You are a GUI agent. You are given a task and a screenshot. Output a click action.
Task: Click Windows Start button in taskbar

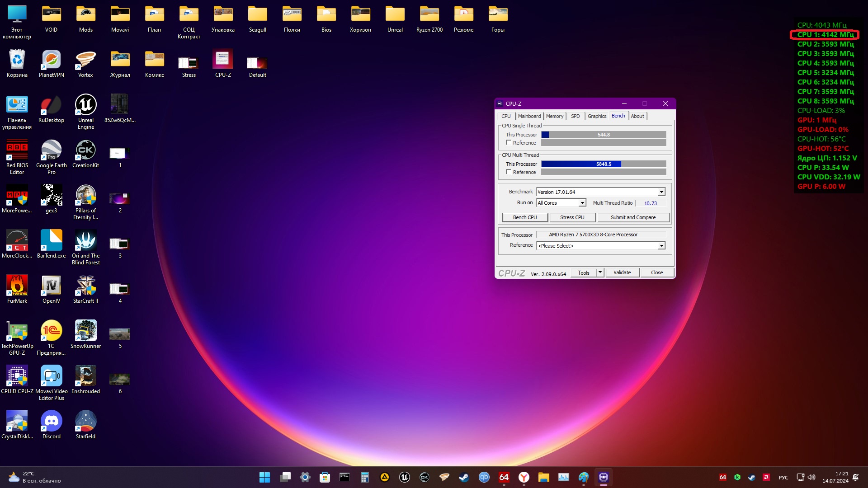[x=264, y=477]
